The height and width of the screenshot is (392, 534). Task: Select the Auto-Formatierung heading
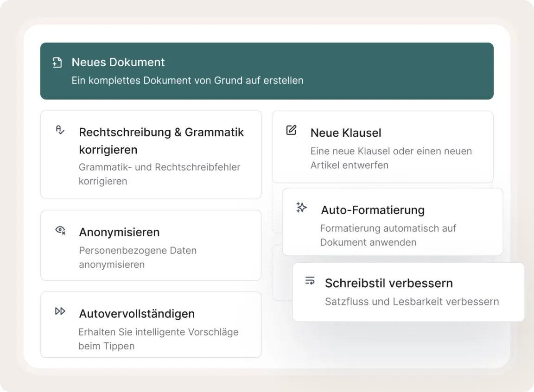373,210
